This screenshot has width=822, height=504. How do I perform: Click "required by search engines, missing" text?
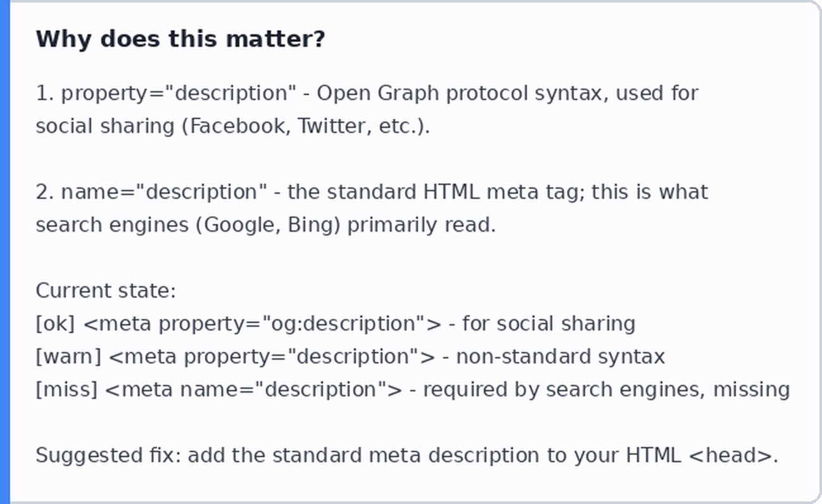point(606,390)
